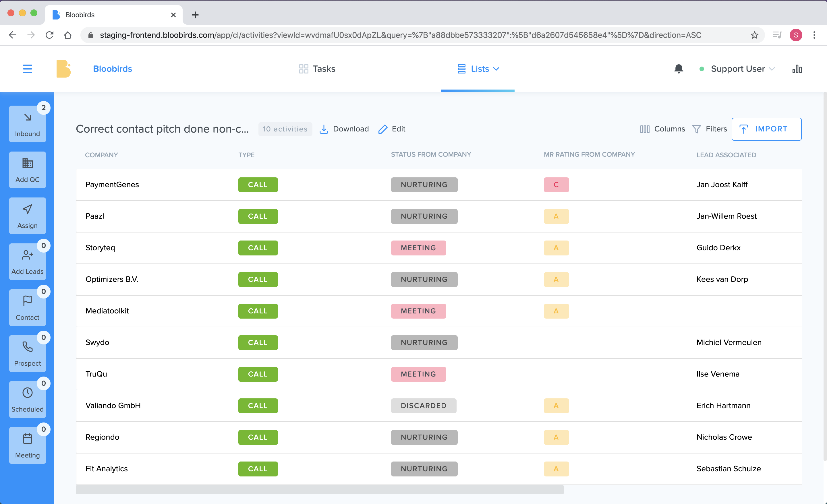Image resolution: width=827 pixels, height=504 pixels.
Task: Open the Filters panel
Action: click(710, 129)
